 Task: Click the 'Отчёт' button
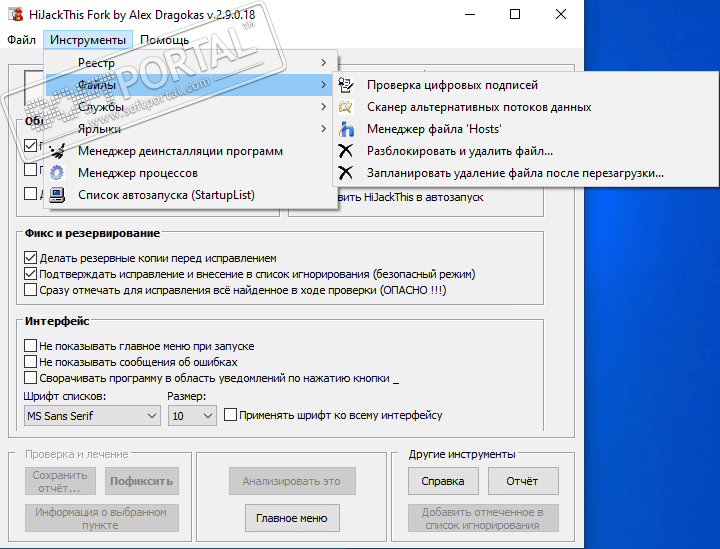523,481
